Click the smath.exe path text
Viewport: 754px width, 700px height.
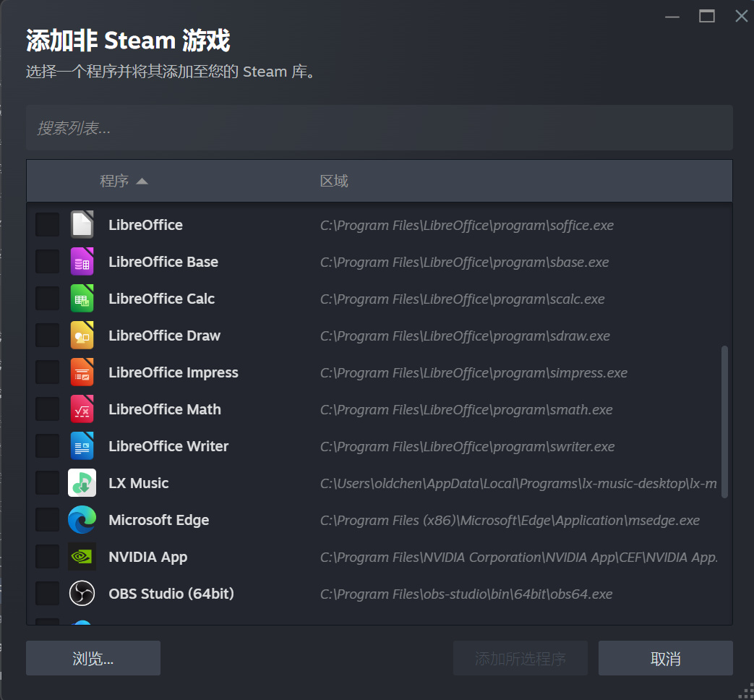pos(466,410)
